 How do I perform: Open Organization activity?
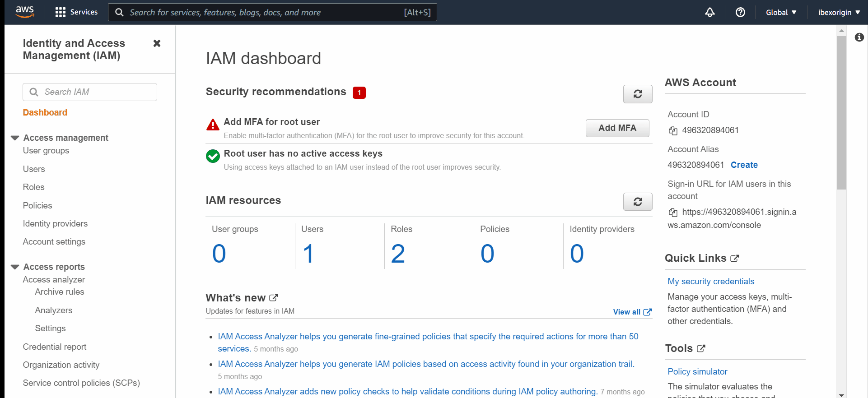click(61, 365)
